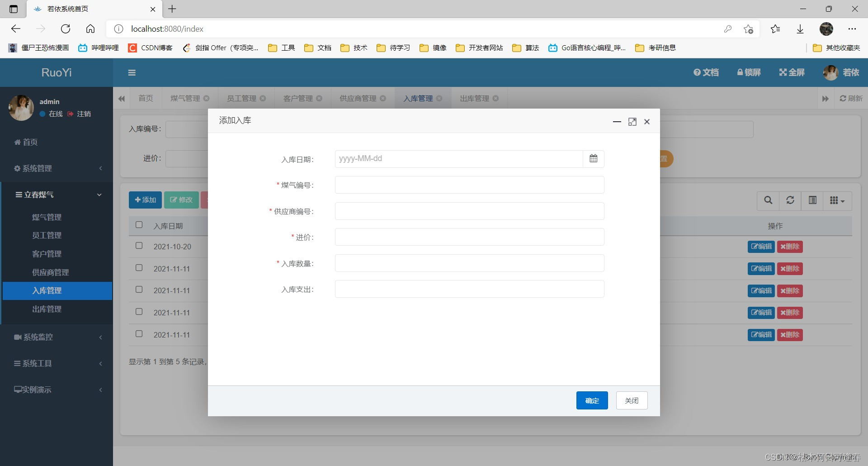Maximize the 添加入库 dialog
The image size is (868, 466).
point(632,122)
